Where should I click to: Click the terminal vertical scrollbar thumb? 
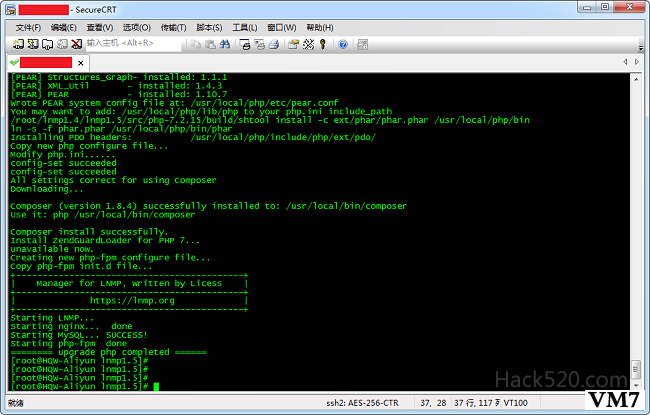(636, 369)
